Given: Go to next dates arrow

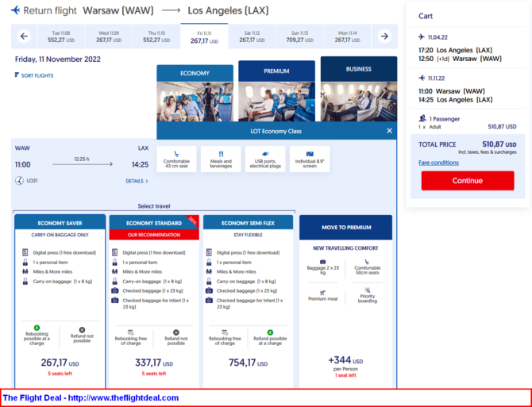Looking at the screenshot, I should [x=384, y=36].
